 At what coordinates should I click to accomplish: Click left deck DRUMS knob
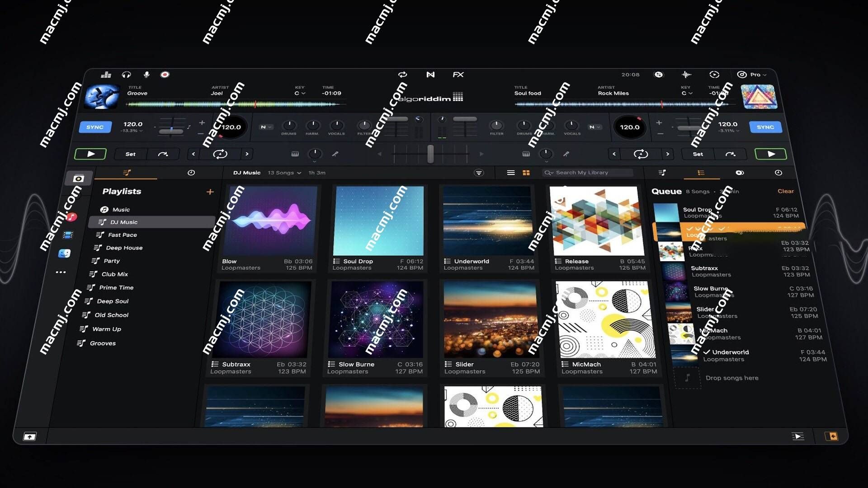pyautogui.click(x=289, y=125)
